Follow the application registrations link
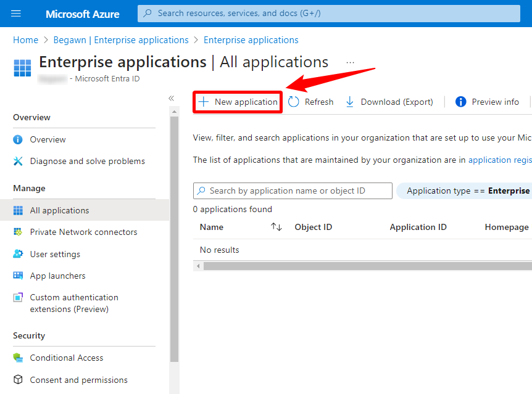The height and width of the screenshot is (394, 532). pos(500,160)
